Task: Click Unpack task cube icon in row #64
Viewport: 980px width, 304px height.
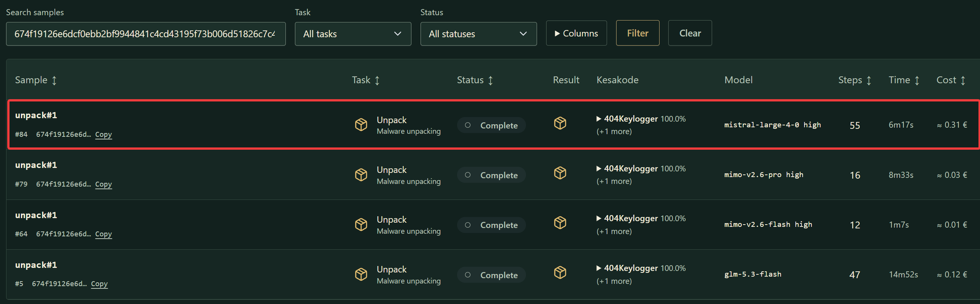Action: (361, 224)
